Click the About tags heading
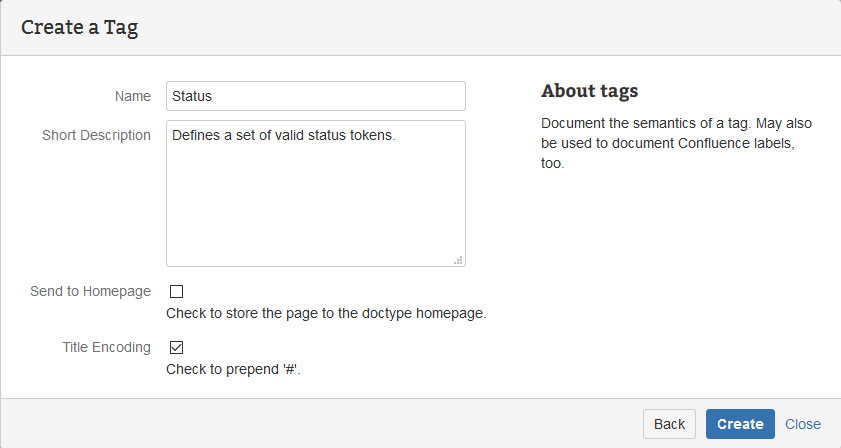Viewport: 841px width, 448px height. 590,91
